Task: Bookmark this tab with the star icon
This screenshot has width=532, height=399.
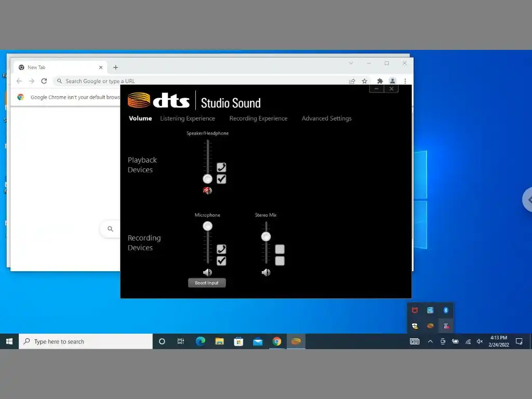Action: (x=364, y=81)
